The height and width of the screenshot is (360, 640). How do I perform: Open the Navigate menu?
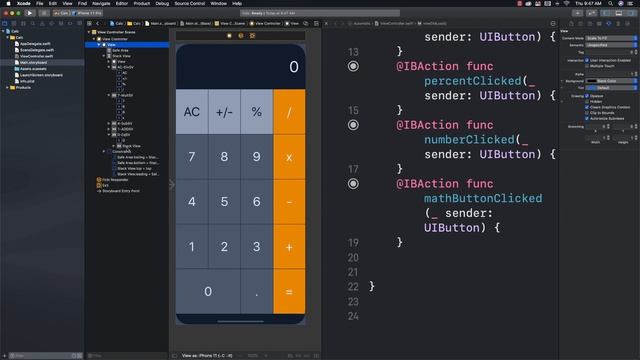click(101, 3)
